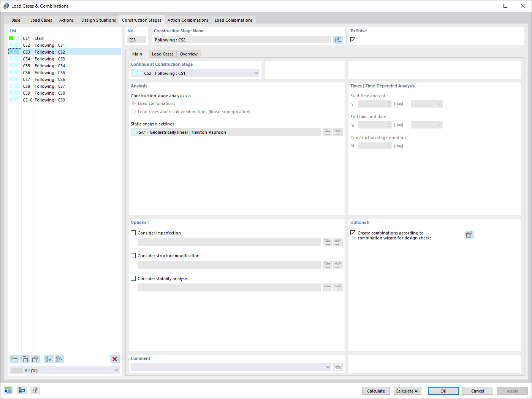532x399 pixels.
Task: Enable Consider imperfection option
Action: pos(133,233)
